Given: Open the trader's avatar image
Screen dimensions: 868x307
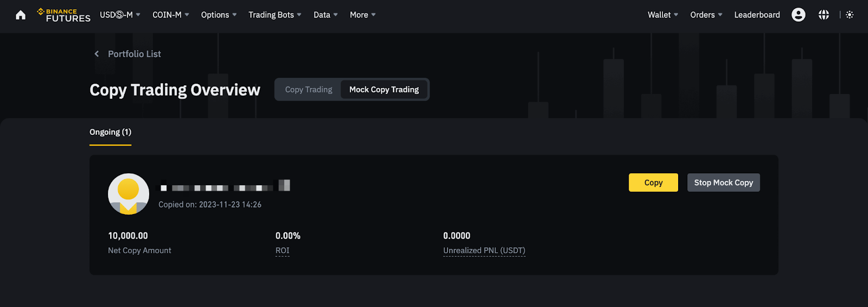Looking at the screenshot, I should point(129,194).
